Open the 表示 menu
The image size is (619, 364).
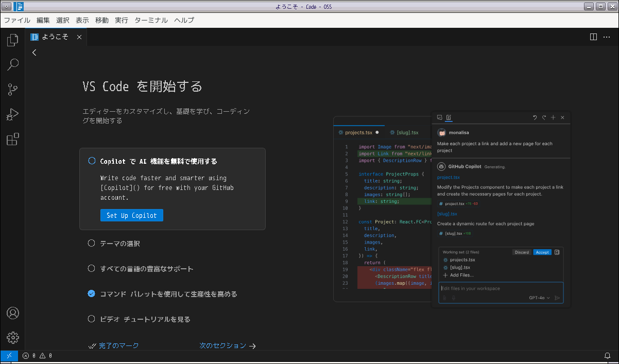point(82,20)
